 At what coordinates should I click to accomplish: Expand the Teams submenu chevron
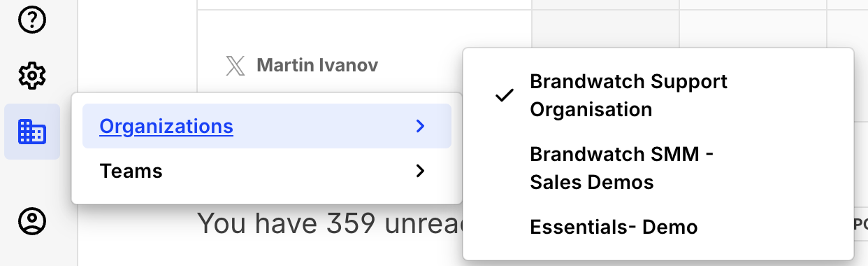point(419,171)
